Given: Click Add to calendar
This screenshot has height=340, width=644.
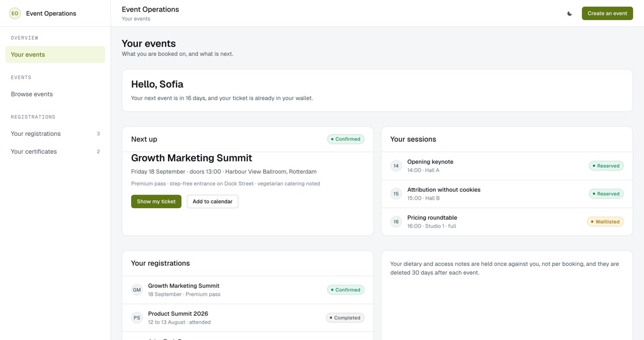Looking at the screenshot, I should [212, 201].
